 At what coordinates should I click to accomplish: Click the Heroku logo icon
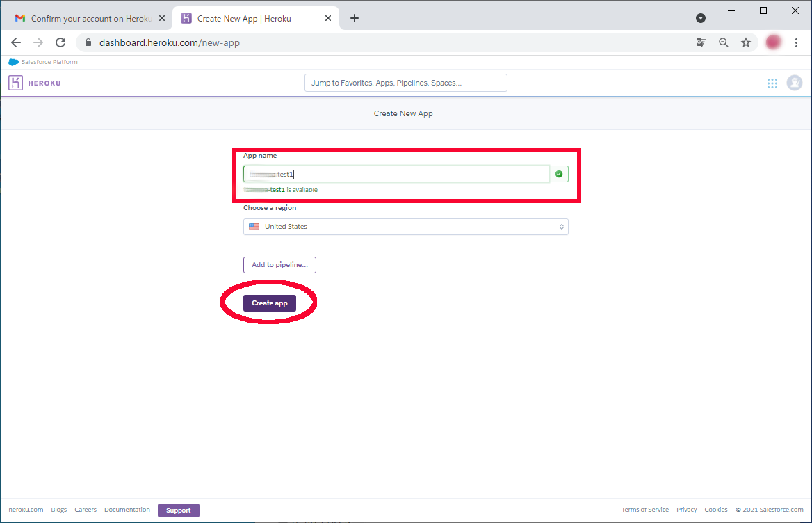point(15,83)
